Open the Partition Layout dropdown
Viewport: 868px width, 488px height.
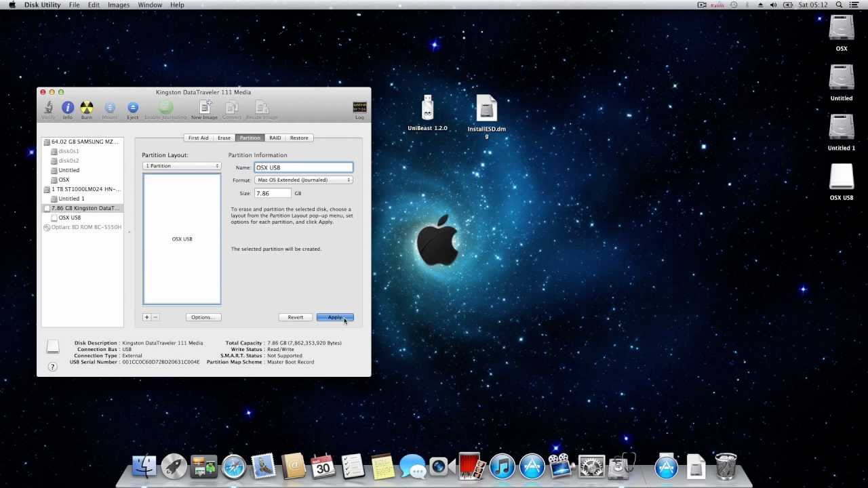tap(182, 166)
